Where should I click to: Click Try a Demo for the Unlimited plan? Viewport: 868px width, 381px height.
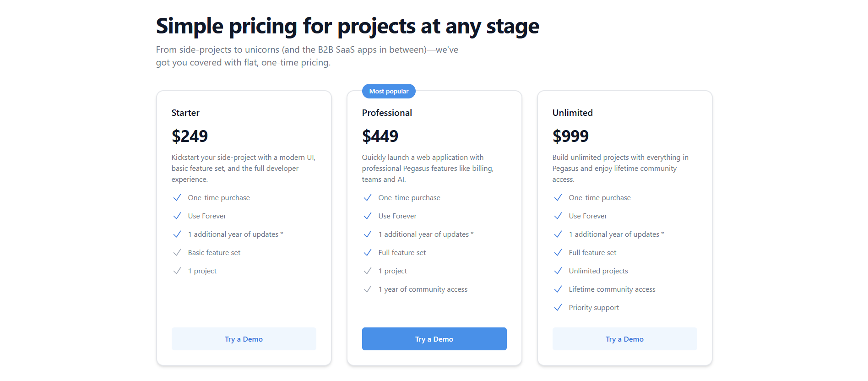[x=624, y=339]
